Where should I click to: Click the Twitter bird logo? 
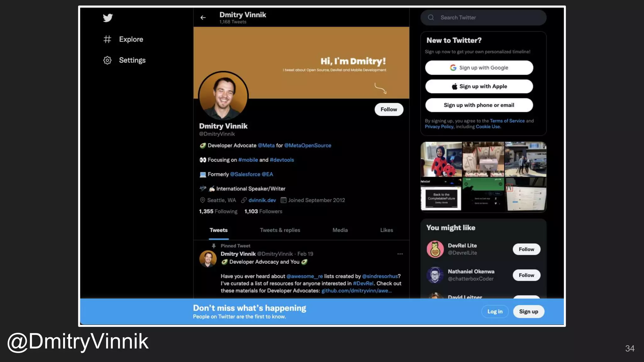tap(108, 18)
